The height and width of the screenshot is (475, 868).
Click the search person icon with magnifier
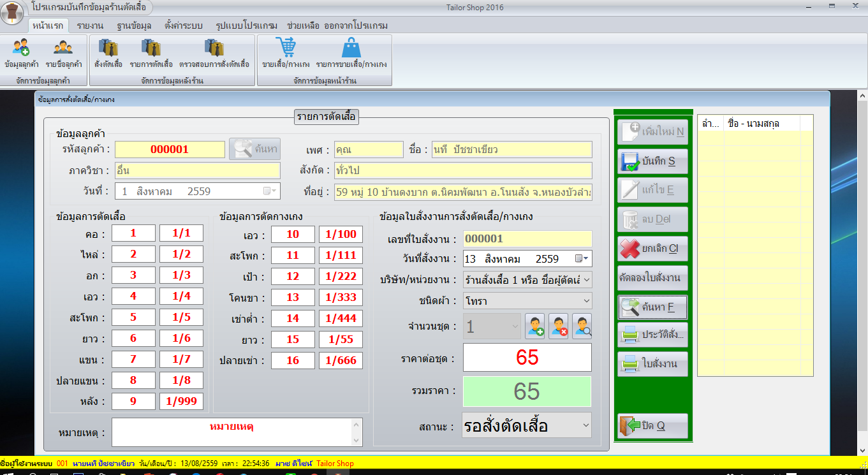[582, 326]
